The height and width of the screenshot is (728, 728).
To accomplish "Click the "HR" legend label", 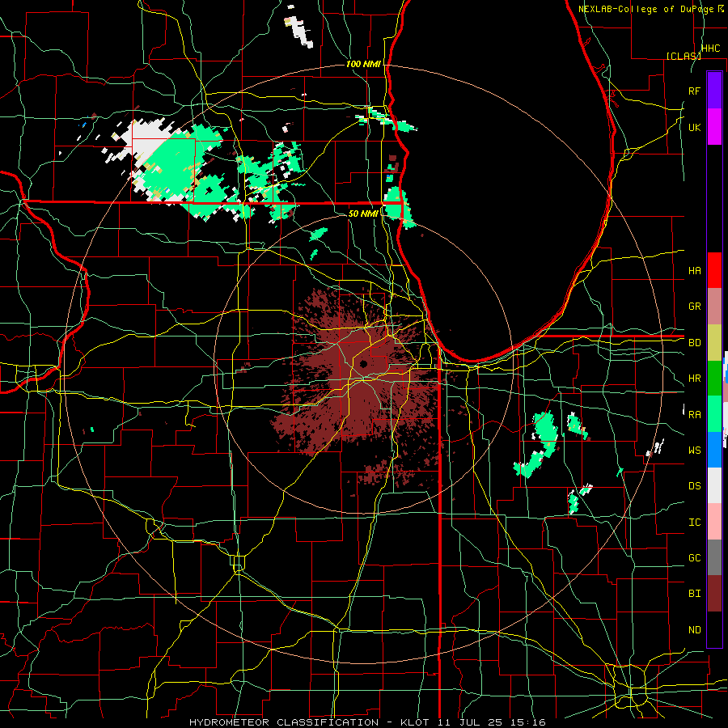I will (694, 379).
